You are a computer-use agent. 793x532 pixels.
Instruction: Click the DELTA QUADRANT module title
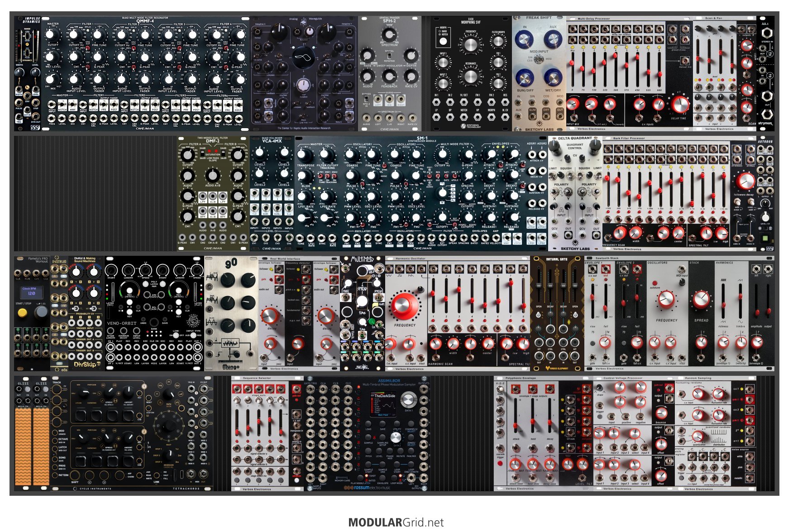click(x=575, y=139)
